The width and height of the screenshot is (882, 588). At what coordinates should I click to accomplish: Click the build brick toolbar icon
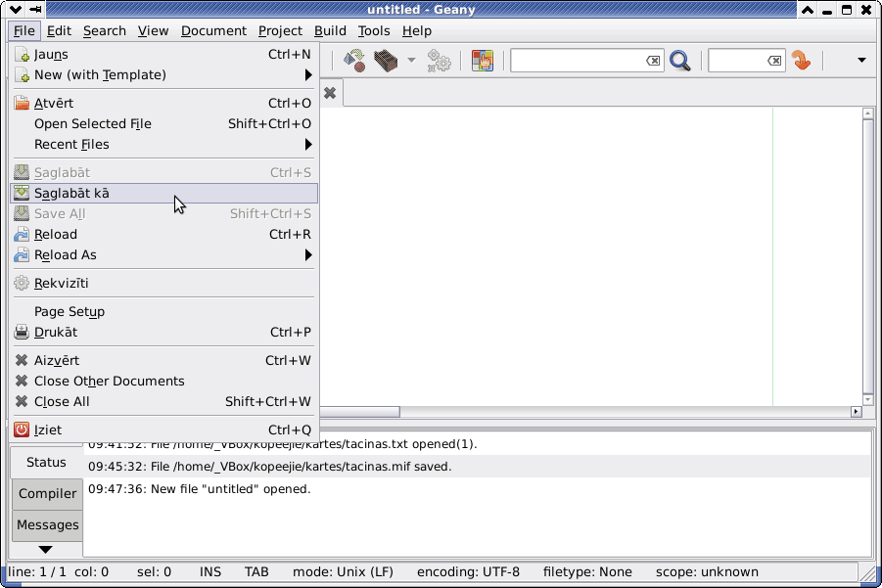(386, 60)
